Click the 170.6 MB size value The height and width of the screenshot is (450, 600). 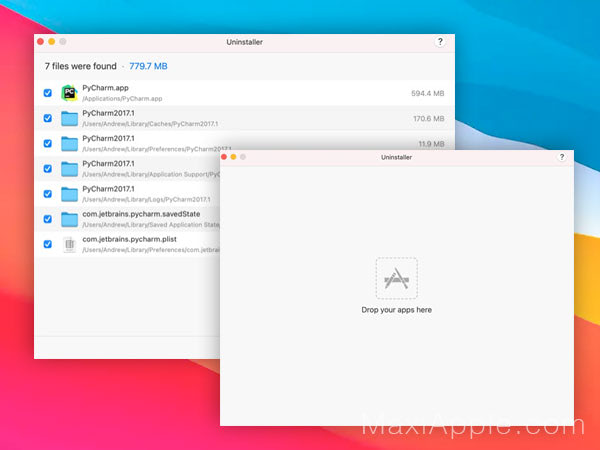pos(429,119)
